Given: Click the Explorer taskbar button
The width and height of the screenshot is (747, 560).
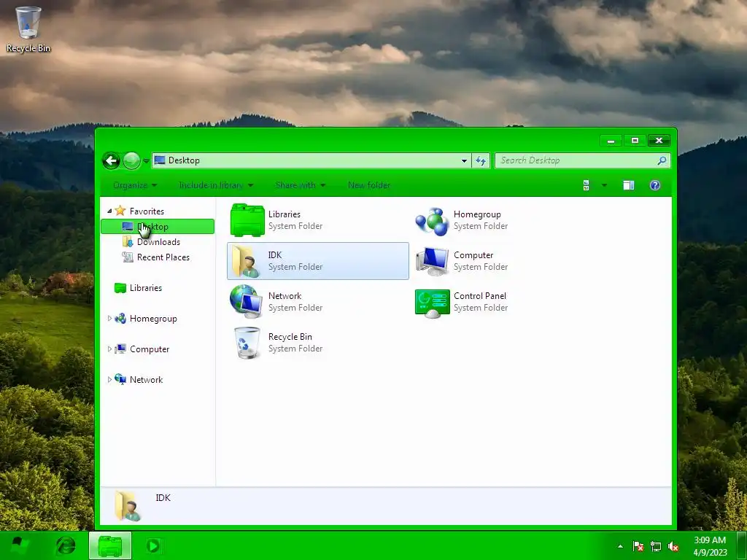Looking at the screenshot, I should click(110, 545).
